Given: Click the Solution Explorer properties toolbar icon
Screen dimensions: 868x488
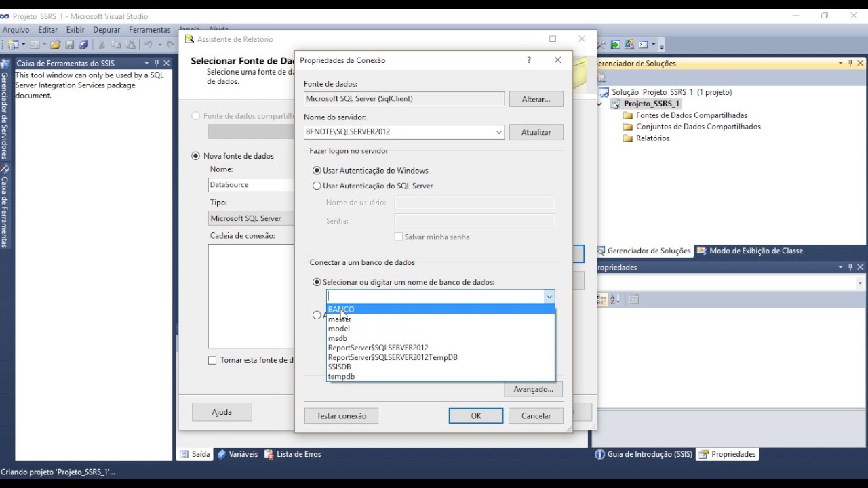Looking at the screenshot, I should (601, 78).
